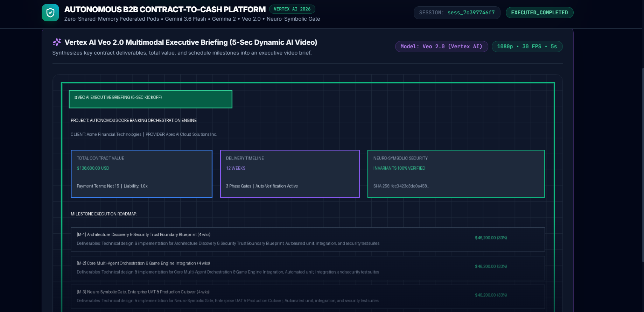Click the M-1 amount $46,200.00 (33%)
Screen dimensions: 644x312
point(491,238)
